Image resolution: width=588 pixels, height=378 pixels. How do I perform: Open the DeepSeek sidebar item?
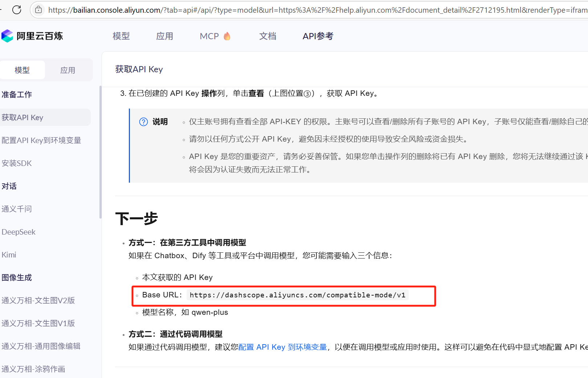[19, 232]
